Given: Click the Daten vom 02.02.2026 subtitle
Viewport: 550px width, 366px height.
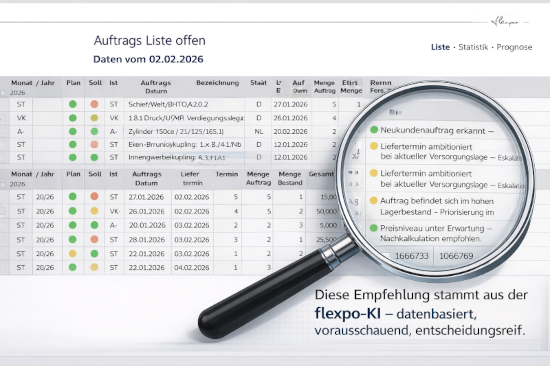Looking at the screenshot, I should (x=148, y=59).
